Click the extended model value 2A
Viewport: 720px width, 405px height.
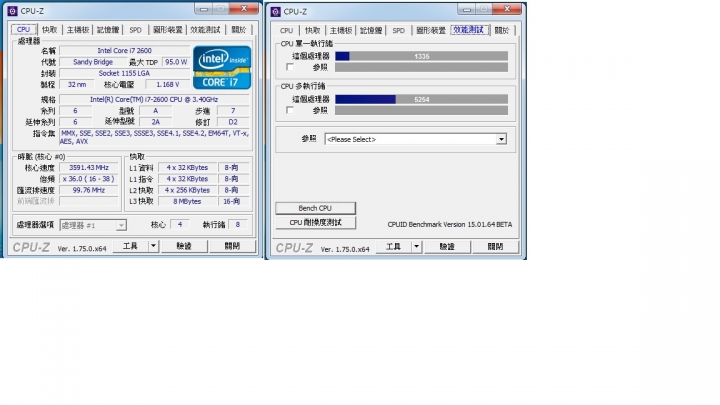[x=156, y=122]
